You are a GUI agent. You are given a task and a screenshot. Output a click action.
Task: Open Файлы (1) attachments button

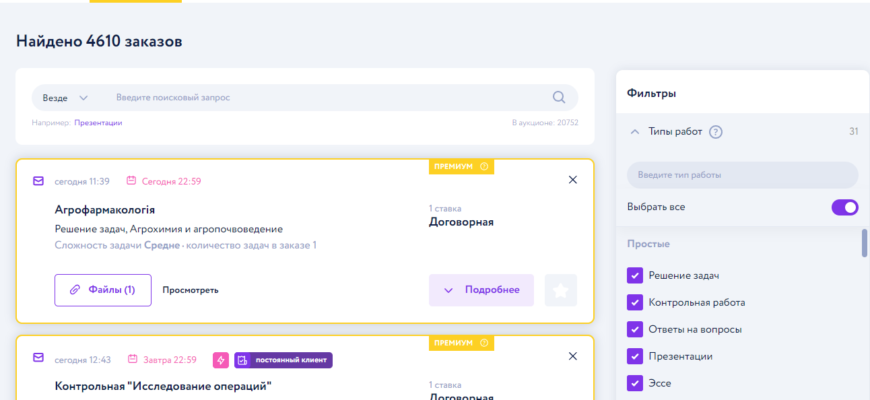point(103,290)
